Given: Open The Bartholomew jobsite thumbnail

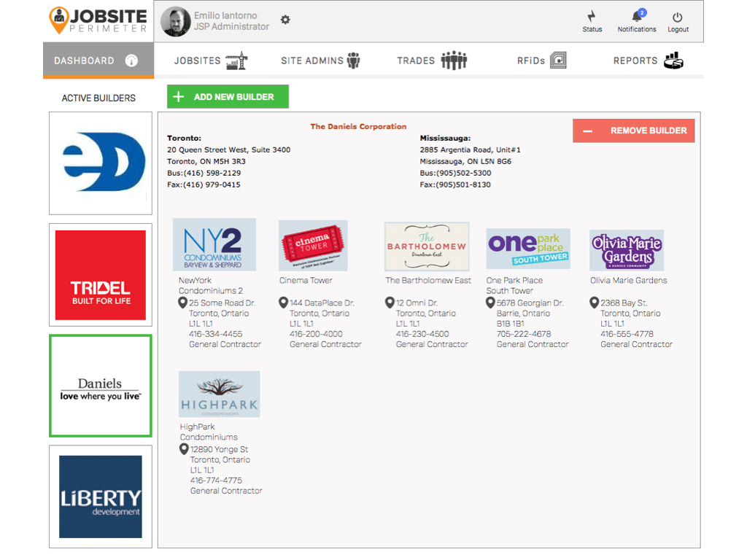Looking at the screenshot, I should pyautogui.click(x=427, y=246).
